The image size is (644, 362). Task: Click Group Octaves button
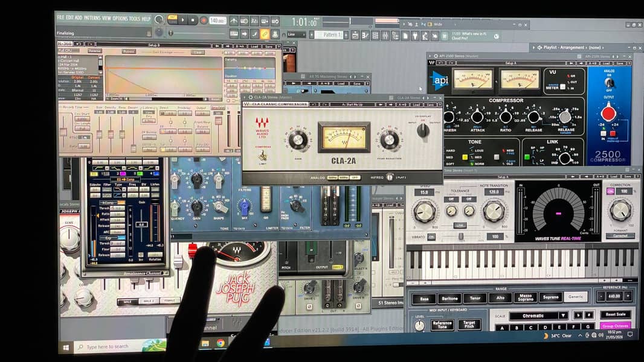[x=615, y=326]
